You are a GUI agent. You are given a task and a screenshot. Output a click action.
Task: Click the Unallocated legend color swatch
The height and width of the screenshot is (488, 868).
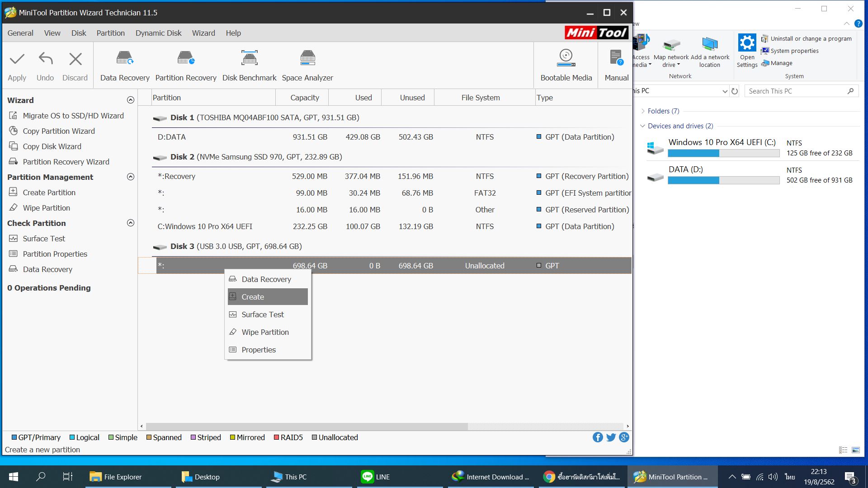pyautogui.click(x=314, y=437)
